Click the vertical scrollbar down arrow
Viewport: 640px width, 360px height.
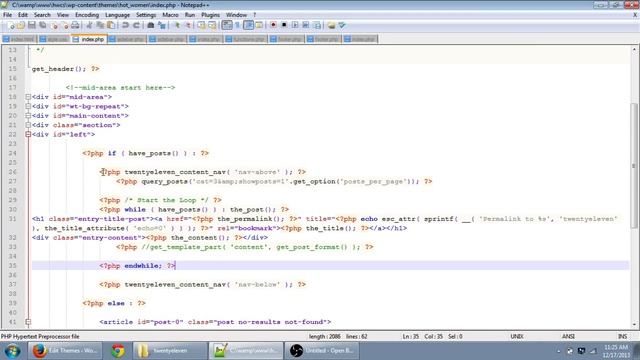634,325
